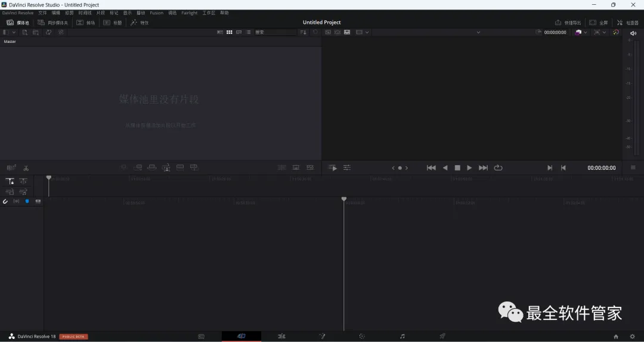Click the smart insert edit icon
Image resolution: width=644 pixels, height=342 pixels.
point(123,167)
